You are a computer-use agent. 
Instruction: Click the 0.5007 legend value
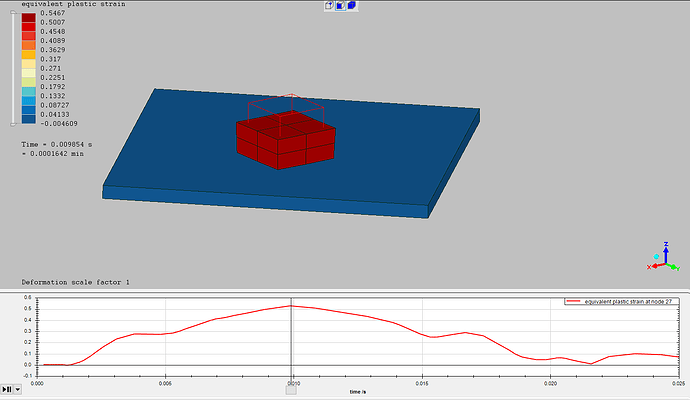pyautogui.click(x=53, y=22)
